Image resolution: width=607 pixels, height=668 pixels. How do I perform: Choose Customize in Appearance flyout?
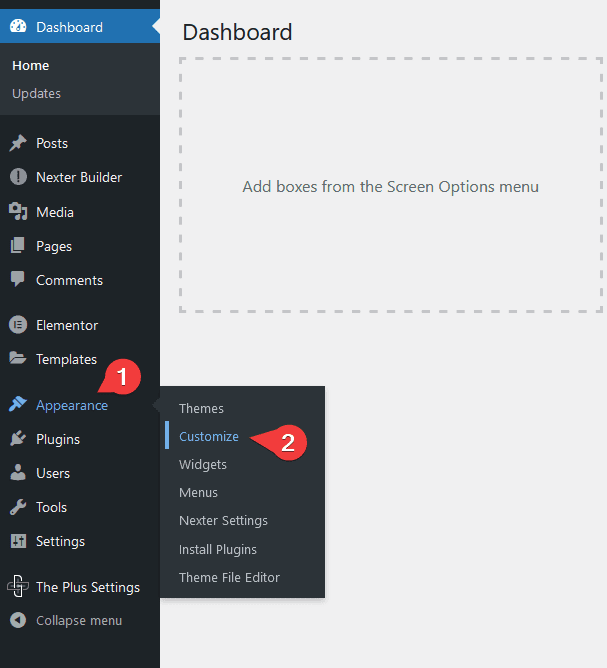coord(209,437)
